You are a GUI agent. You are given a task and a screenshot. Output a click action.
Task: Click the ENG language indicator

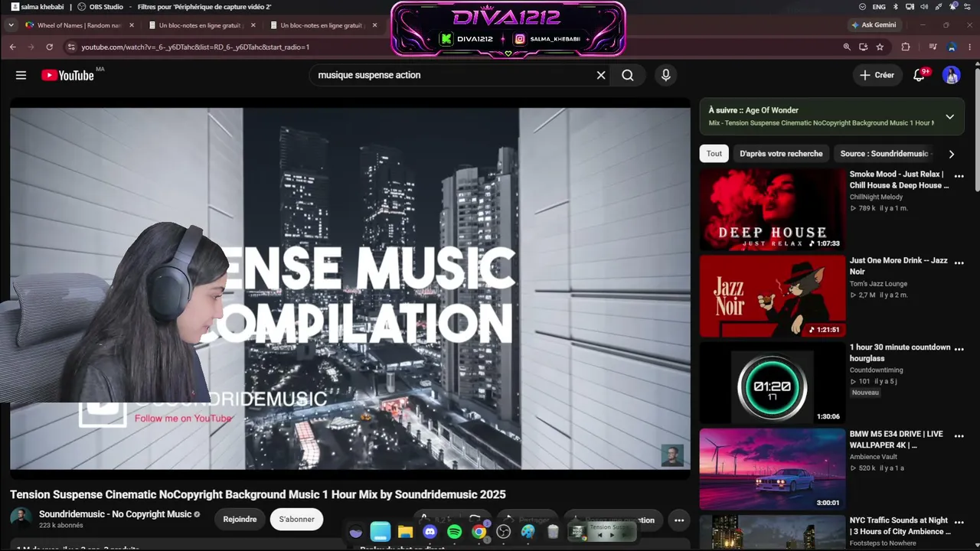[879, 7]
